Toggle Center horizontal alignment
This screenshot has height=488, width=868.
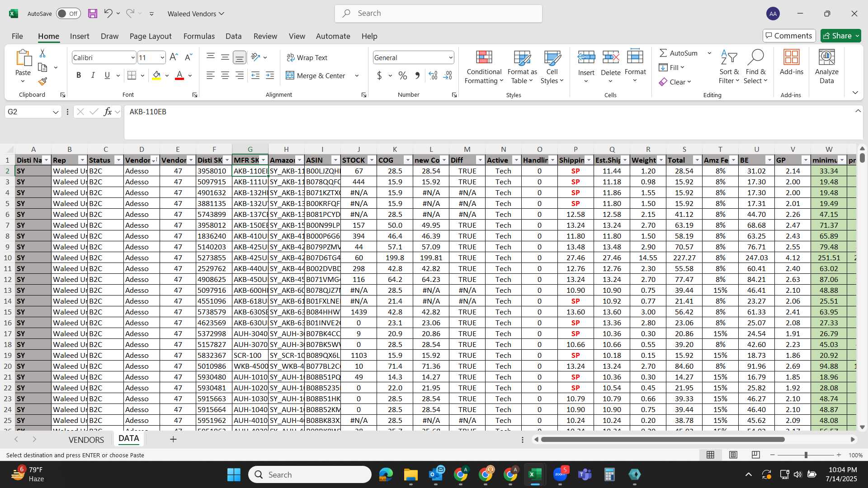pyautogui.click(x=225, y=75)
